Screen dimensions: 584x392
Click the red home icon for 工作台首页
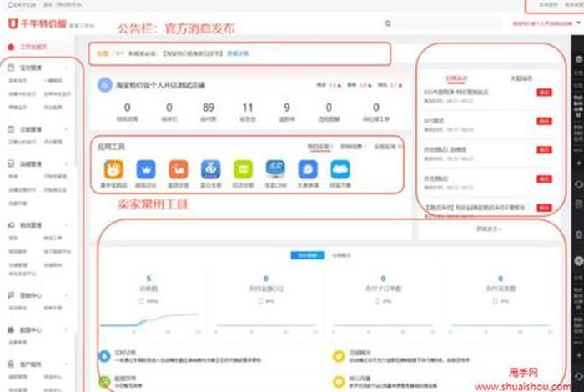[11, 47]
